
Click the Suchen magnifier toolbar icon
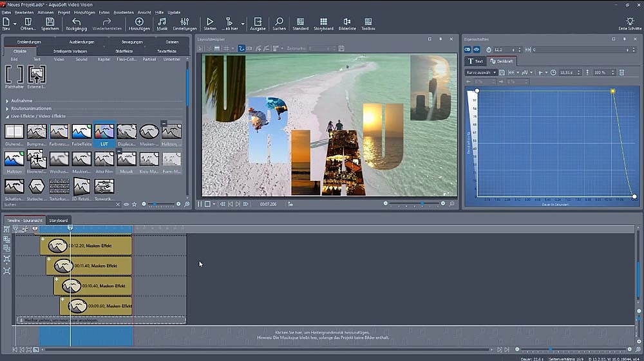click(x=279, y=23)
